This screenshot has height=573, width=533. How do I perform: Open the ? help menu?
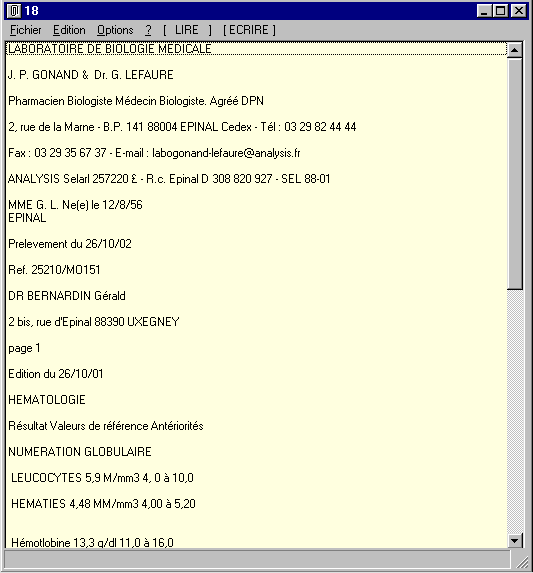148,30
